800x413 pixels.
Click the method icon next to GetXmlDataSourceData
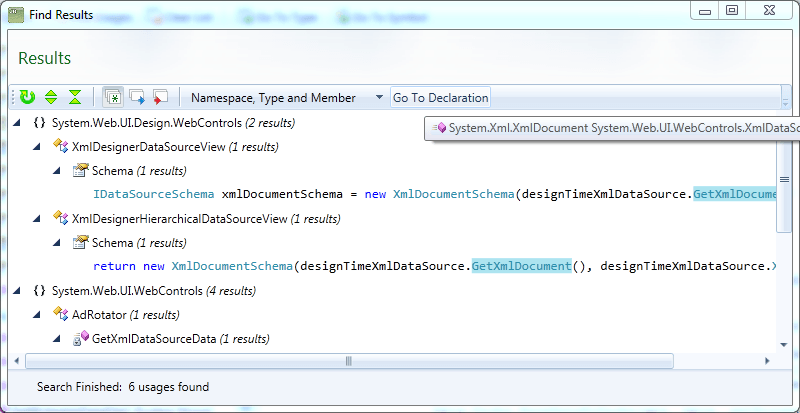tap(81, 338)
